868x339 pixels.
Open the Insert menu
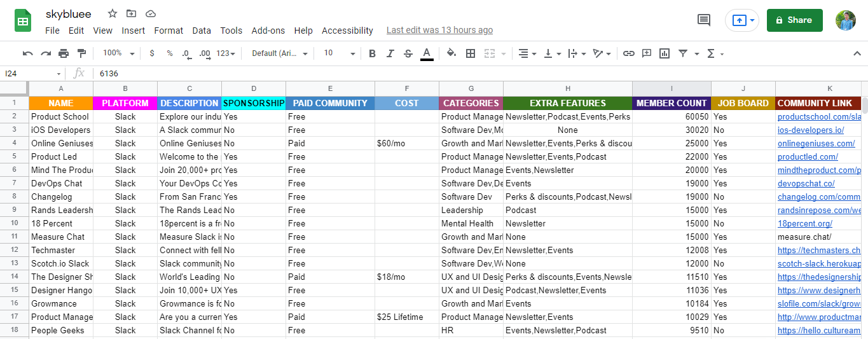click(x=134, y=31)
